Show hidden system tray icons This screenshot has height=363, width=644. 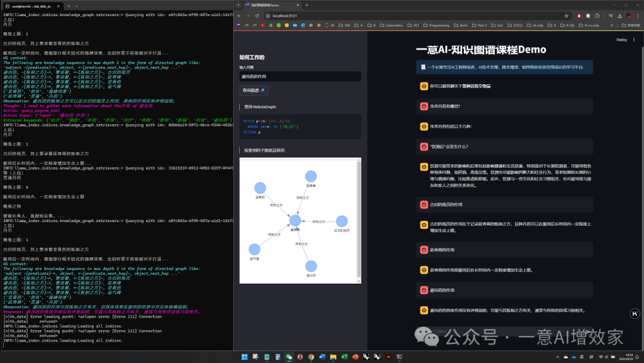[558, 357]
